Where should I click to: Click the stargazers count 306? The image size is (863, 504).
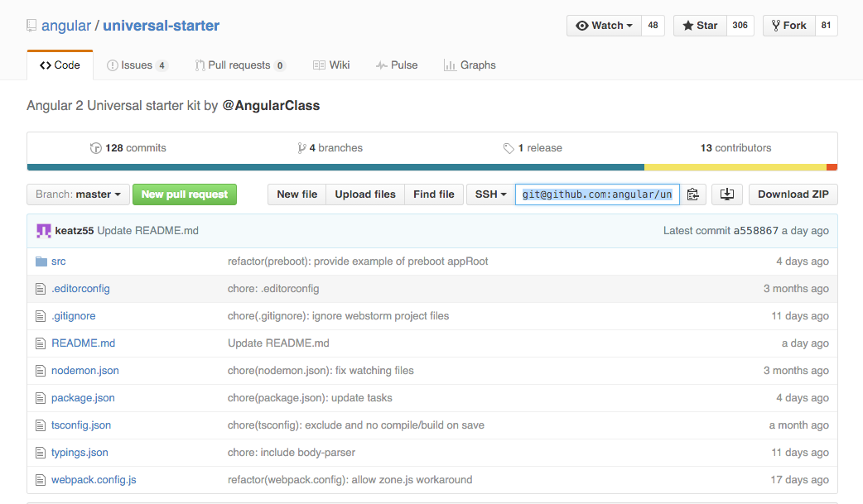[740, 26]
